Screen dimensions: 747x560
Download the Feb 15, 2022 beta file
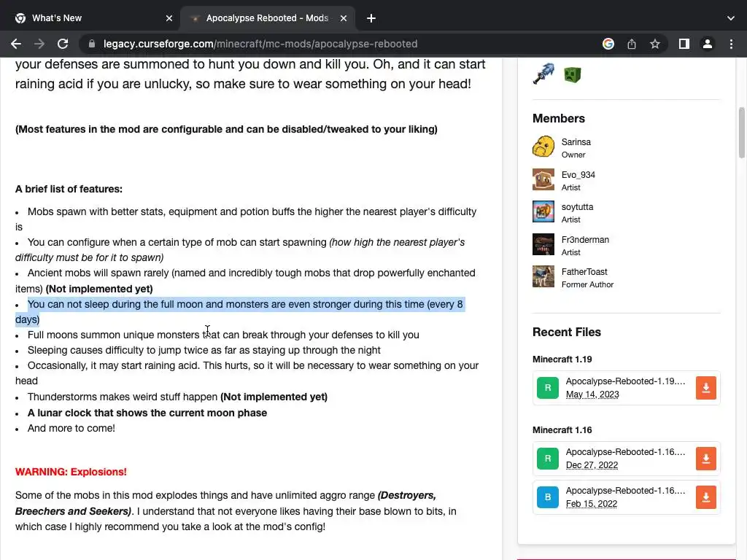click(x=705, y=497)
